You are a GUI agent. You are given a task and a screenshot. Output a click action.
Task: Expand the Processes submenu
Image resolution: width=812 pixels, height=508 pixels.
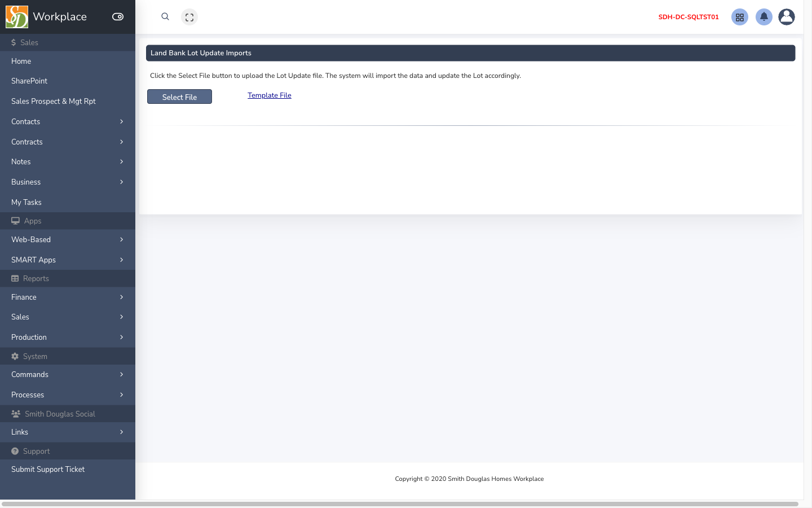click(68, 395)
